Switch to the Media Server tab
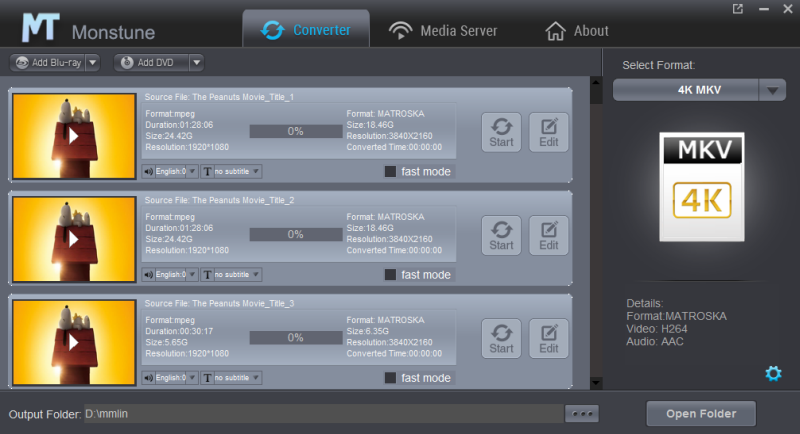 coord(442,30)
